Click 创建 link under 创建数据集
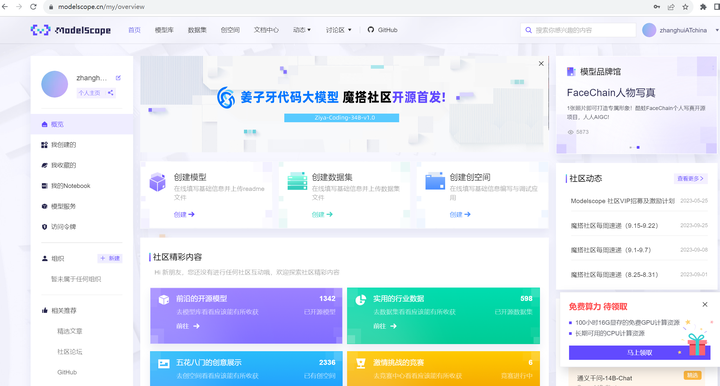 tap(322, 214)
